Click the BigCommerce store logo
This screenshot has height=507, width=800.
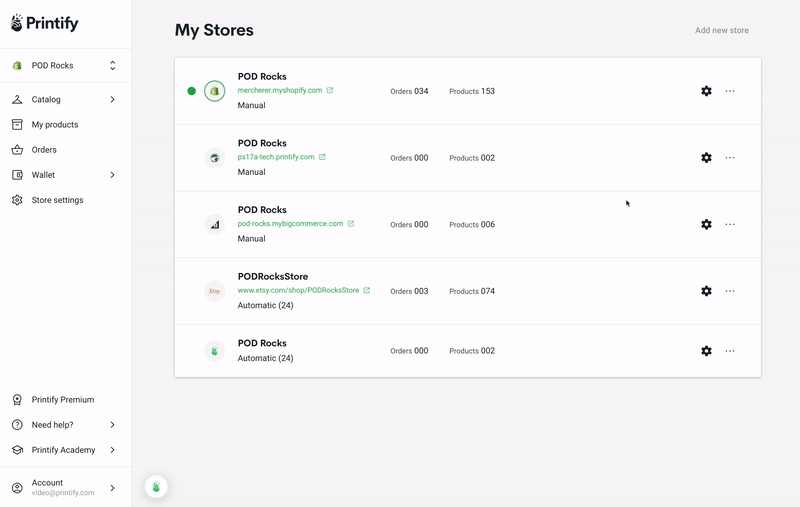(214, 224)
